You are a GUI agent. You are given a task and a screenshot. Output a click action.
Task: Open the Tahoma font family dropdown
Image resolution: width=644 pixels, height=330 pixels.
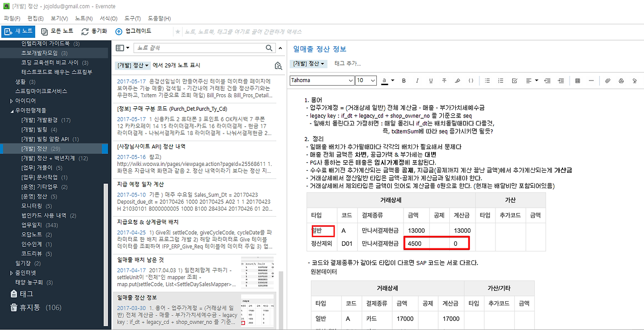click(x=321, y=80)
